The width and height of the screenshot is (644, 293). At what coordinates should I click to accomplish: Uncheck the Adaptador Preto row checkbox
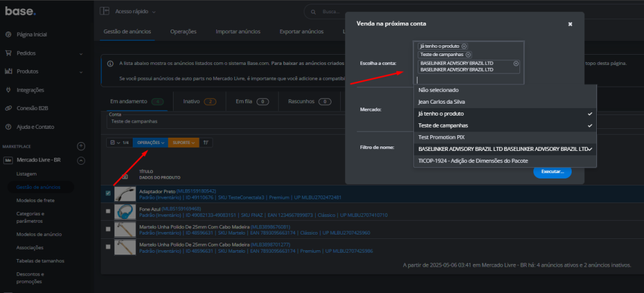click(108, 193)
